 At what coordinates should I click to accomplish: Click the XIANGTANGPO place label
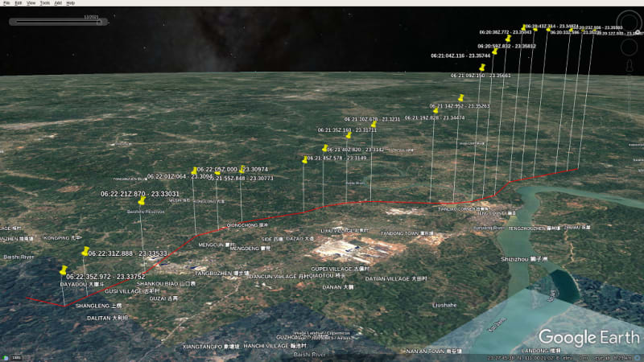[x=211, y=347]
